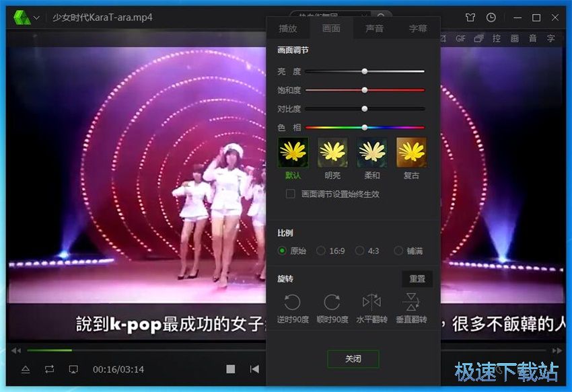
Task: Click the 饱和度 saturation slider handle
Action: pyautogui.click(x=365, y=90)
